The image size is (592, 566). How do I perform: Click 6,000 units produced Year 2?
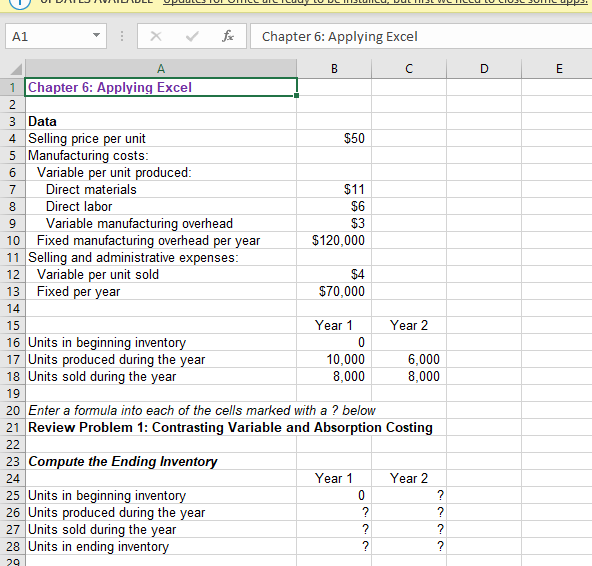pos(409,359)
